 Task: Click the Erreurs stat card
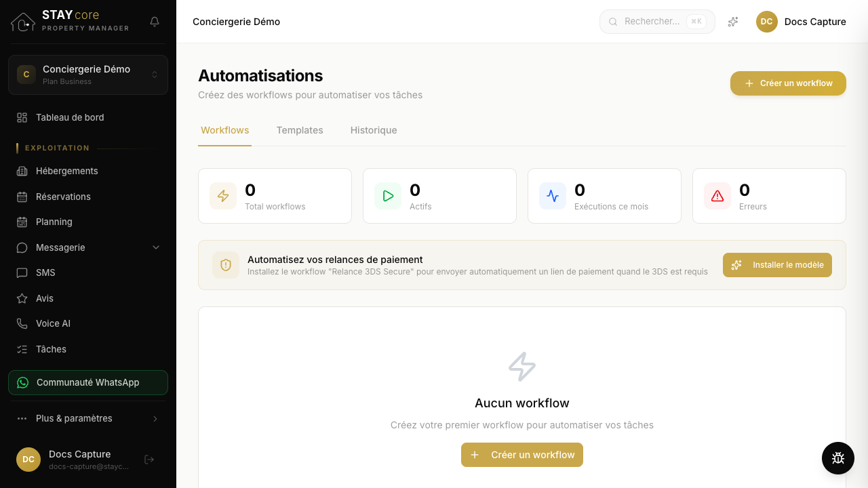coord(769,196)
